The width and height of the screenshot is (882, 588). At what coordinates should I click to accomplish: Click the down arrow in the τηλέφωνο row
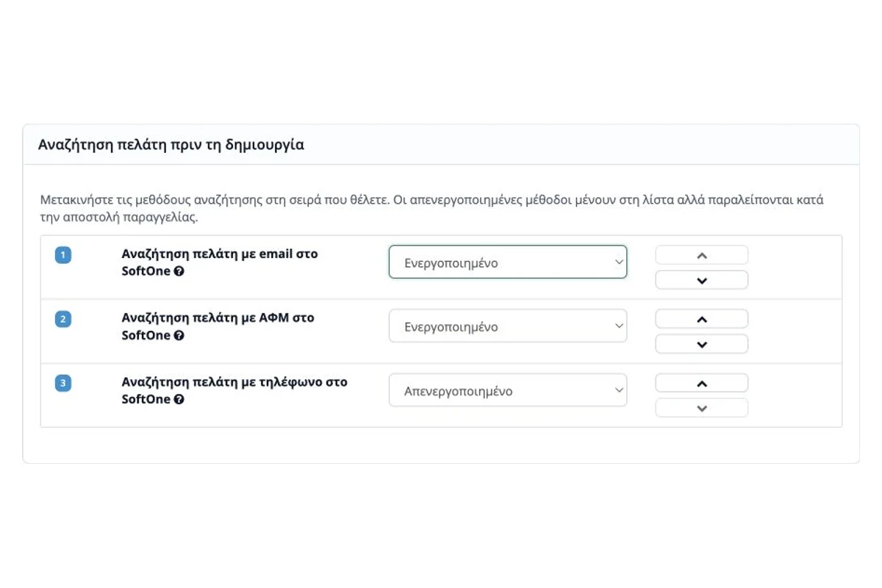[x=702, y=408]
